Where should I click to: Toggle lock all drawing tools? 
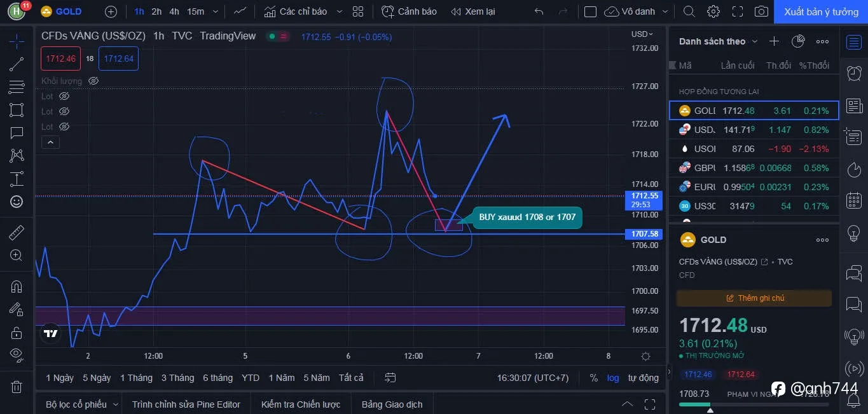coord(17,333)
